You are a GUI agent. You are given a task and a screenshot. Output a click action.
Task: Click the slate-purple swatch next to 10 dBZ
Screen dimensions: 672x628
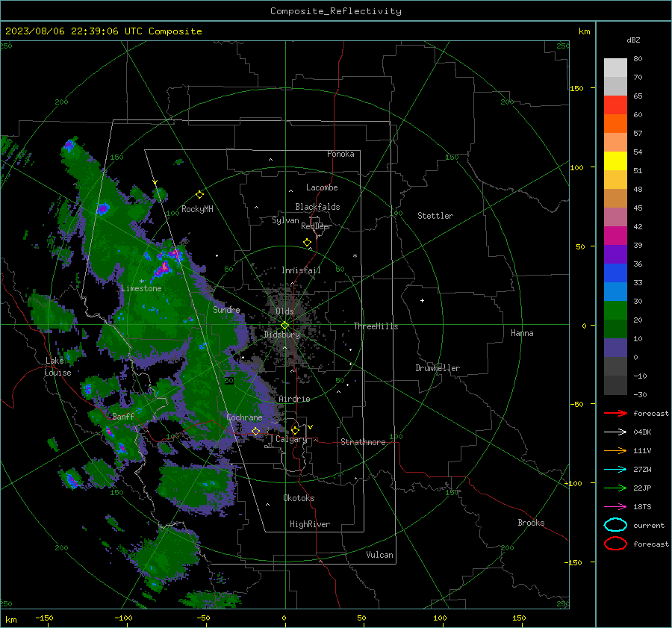click(x=615, y=347)
